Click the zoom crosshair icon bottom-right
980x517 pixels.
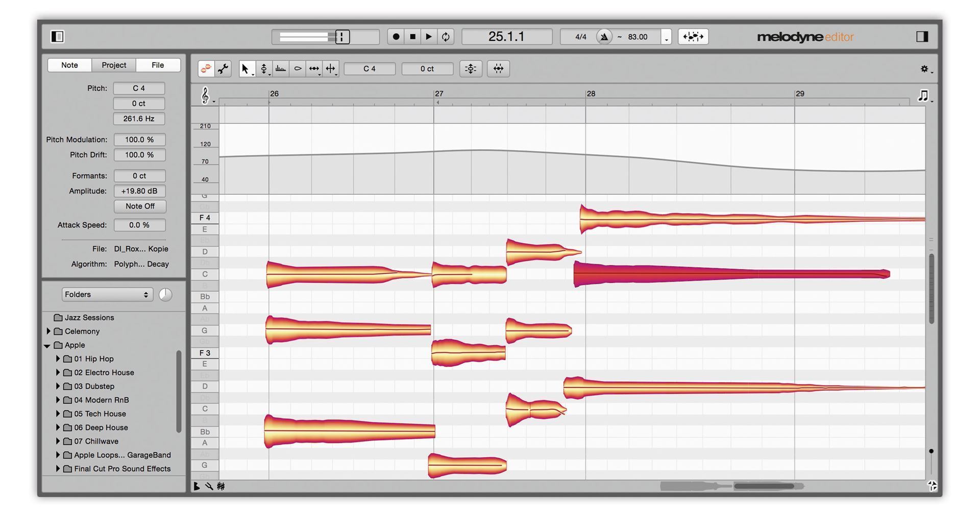(932, 486)
